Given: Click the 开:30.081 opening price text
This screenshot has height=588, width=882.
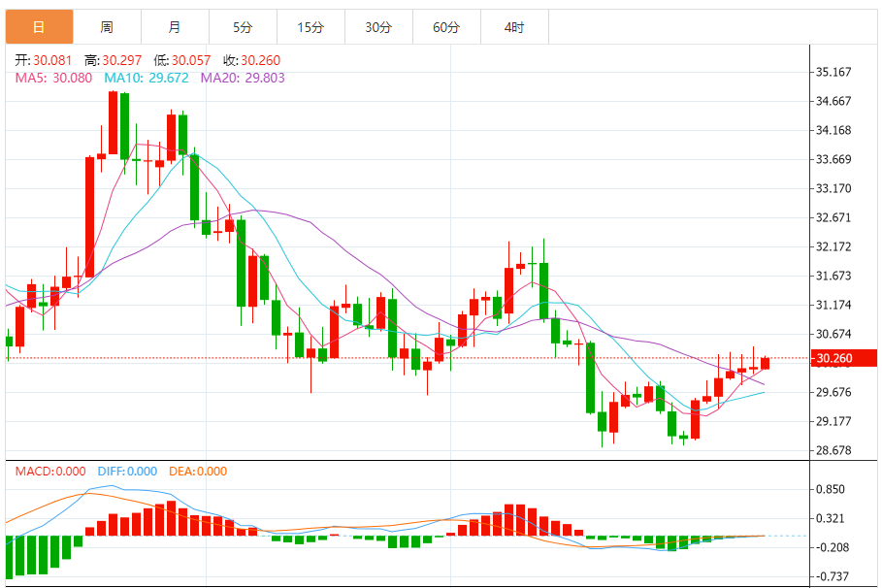Looking at the screenshot, I should tap(44, 60).
